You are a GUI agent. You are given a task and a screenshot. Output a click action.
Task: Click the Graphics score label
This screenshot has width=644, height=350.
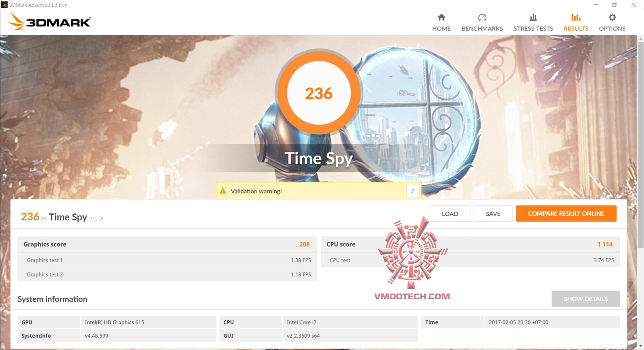pyautogui.click(x=45, y=244)
